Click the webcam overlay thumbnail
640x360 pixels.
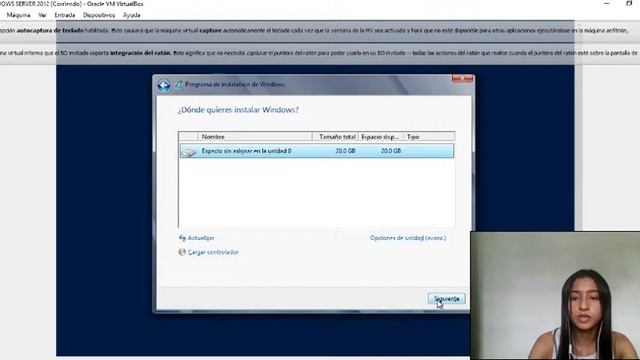[555, 296]
